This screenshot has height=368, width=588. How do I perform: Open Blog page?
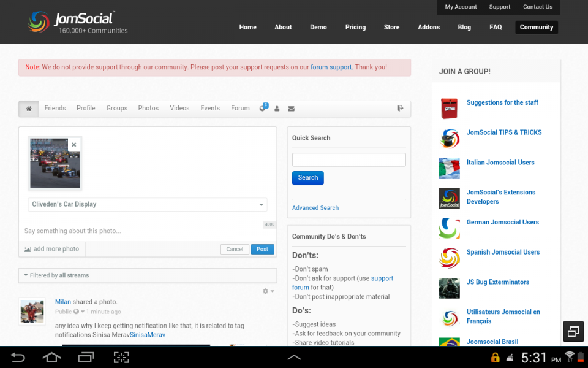(464, 27)
